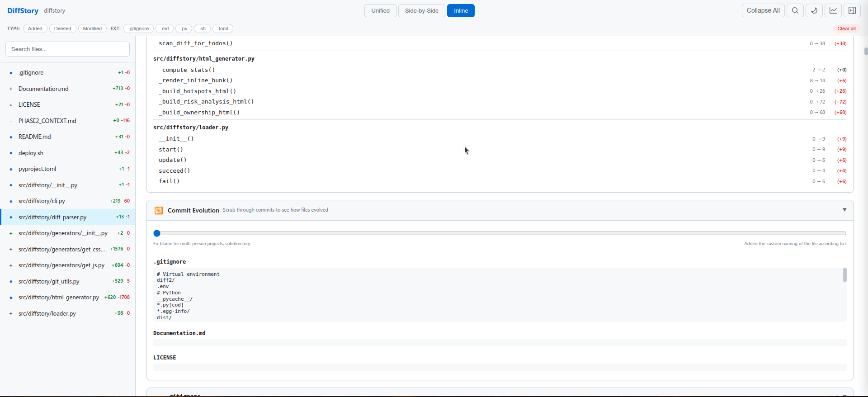Image resolution: width=868 pixels, height=397 pixels.
Task: Switch to the Unified view tab
Action: (380, 10)
